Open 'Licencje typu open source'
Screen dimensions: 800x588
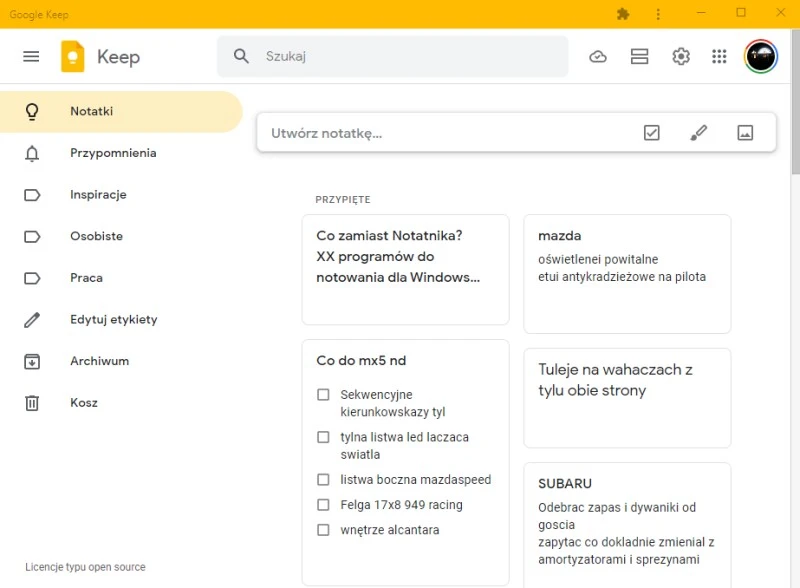click(x=85, y=567)
